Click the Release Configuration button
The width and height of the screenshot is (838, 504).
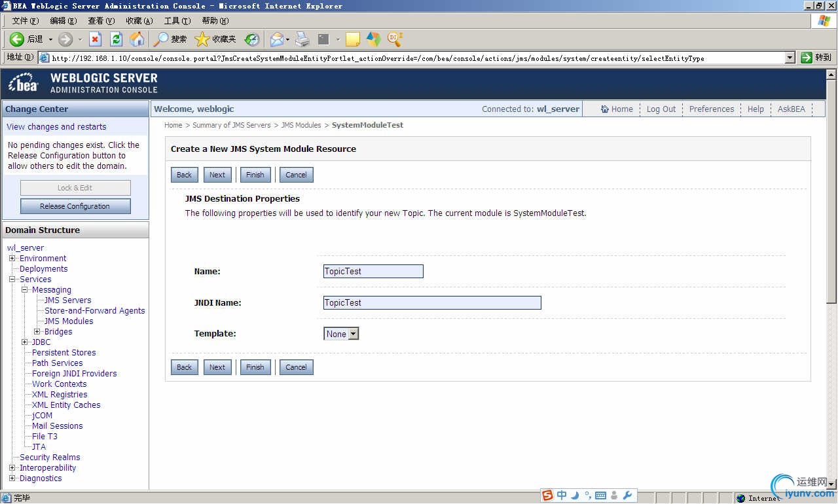(75, 206)
